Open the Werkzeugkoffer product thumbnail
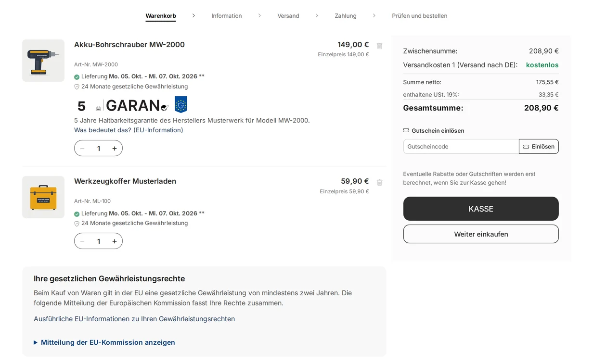593x364 pixels. pos(43,197)
